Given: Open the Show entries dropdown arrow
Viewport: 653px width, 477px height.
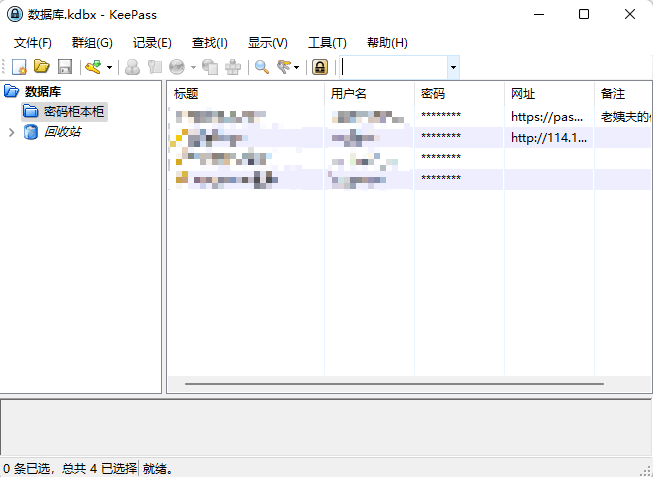Looking at the screenshot, I should 297,67.
